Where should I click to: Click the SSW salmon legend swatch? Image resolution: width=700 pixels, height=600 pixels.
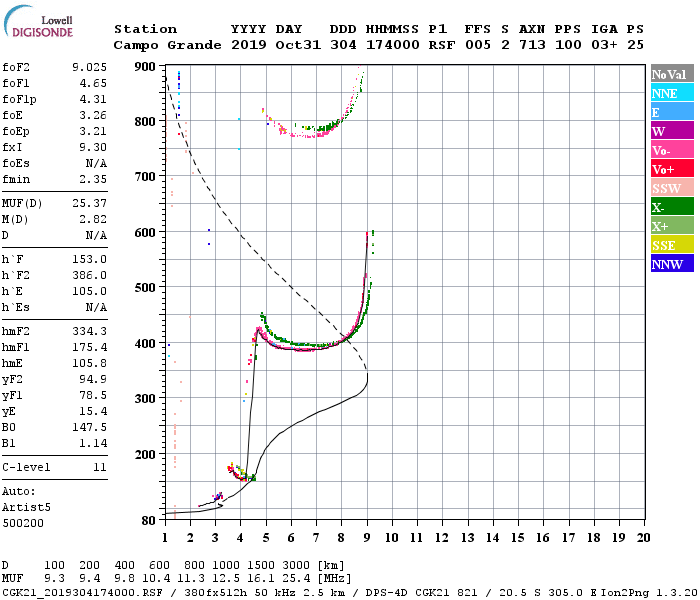coord(672,188)
